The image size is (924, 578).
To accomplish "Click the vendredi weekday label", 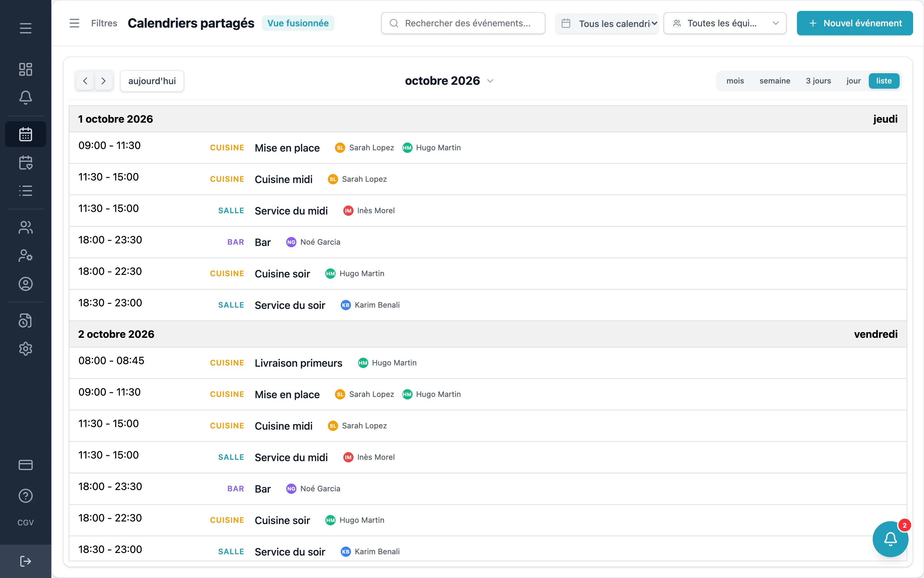I will coord(876,334).
